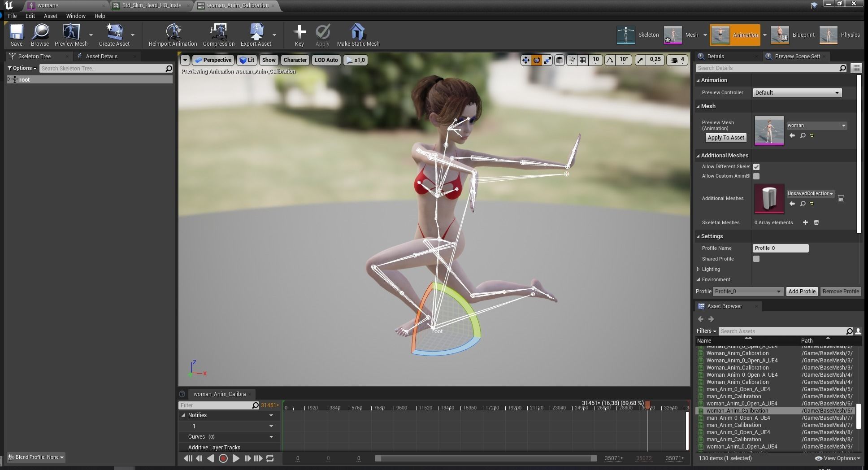The width and height of the screenshot is (868, 470).
Task: Toggle the Allow Different Skeletons checkbox
Action: (756, 167)
